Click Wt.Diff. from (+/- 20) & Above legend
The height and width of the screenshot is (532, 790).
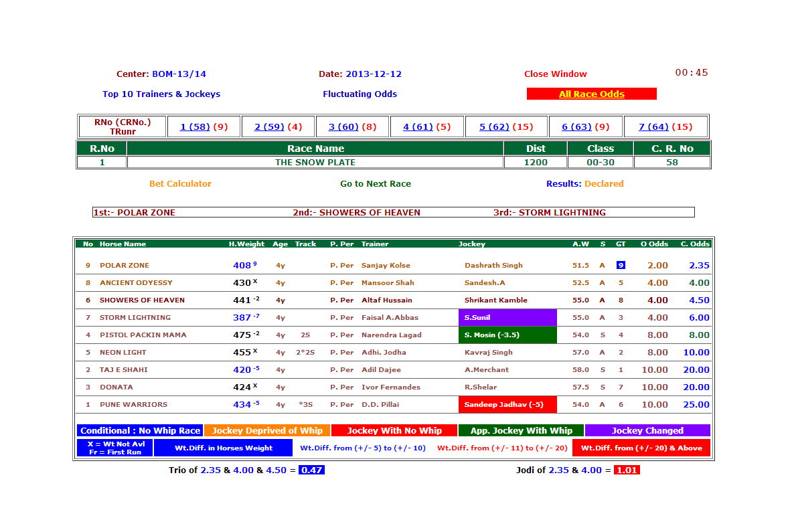641,448
